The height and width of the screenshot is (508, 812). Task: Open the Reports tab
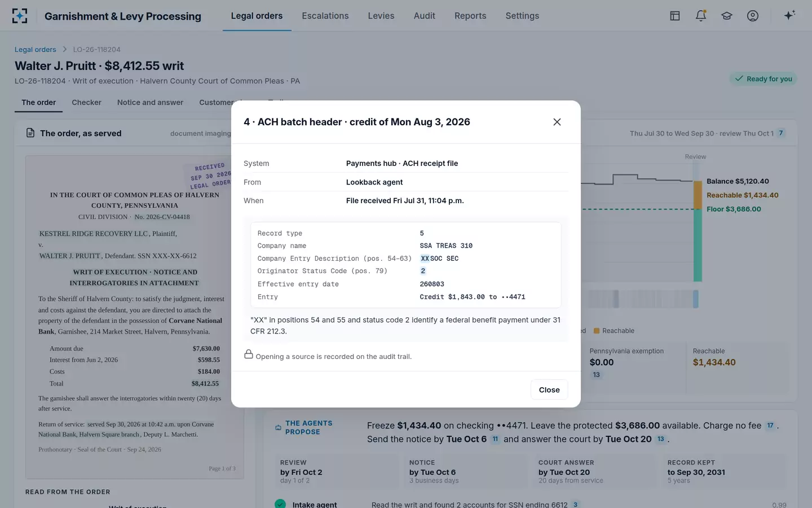coord(470,16)
